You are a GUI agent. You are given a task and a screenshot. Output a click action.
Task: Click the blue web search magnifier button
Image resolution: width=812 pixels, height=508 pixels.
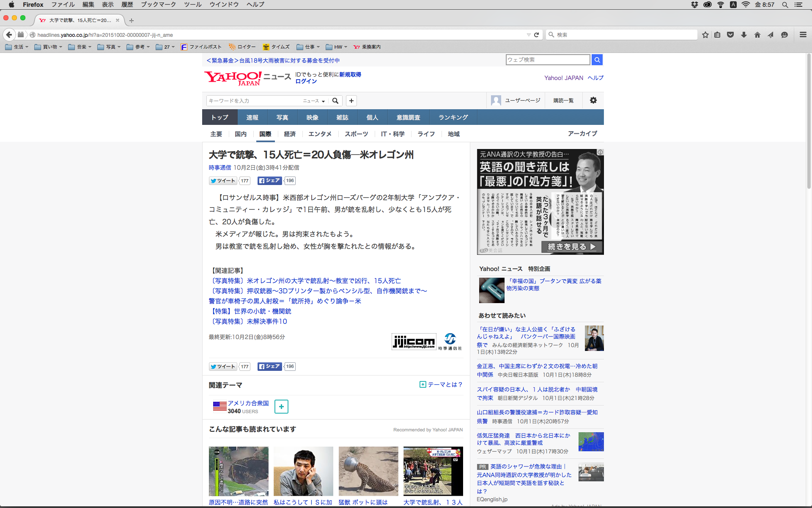(x=597, y=60)
